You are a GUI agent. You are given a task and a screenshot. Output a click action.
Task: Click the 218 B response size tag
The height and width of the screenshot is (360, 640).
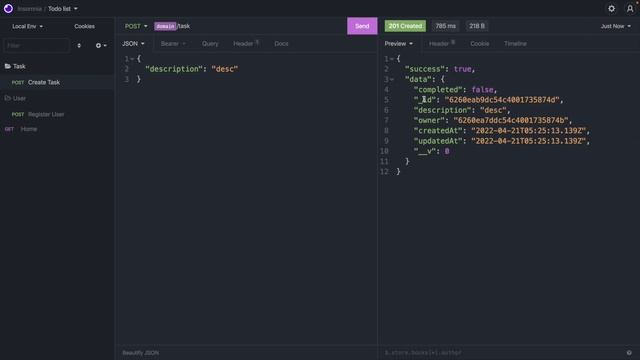click(x=477, y=26)
